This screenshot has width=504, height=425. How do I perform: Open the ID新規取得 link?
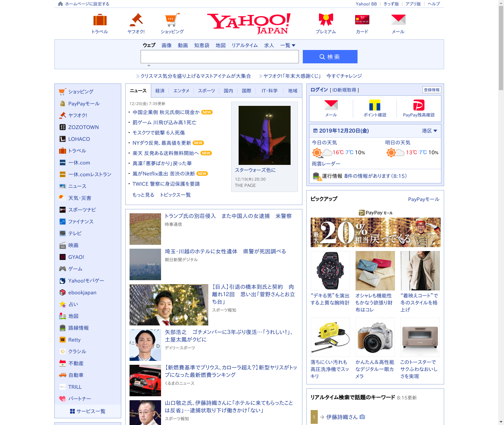345,90
